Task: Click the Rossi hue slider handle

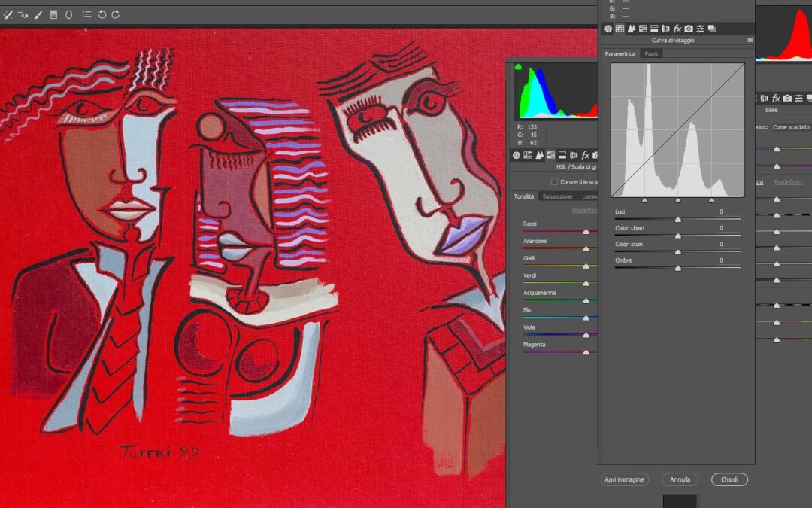Action: 586,232
